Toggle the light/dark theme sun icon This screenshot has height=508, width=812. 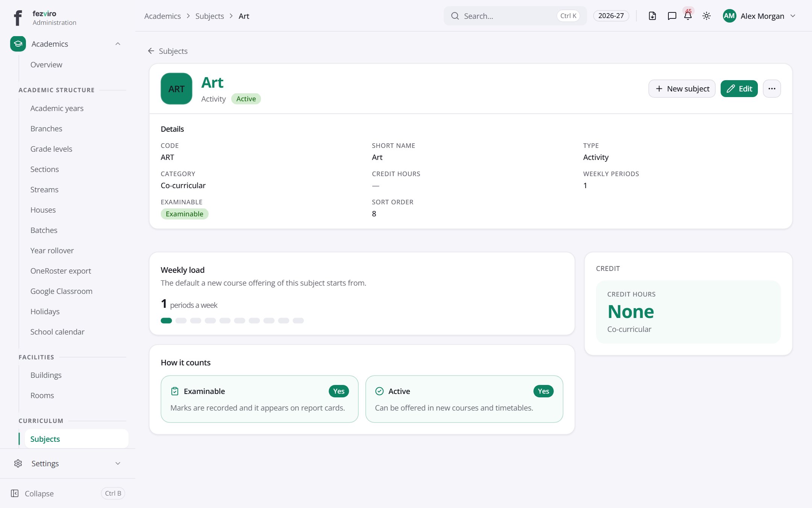706,16
